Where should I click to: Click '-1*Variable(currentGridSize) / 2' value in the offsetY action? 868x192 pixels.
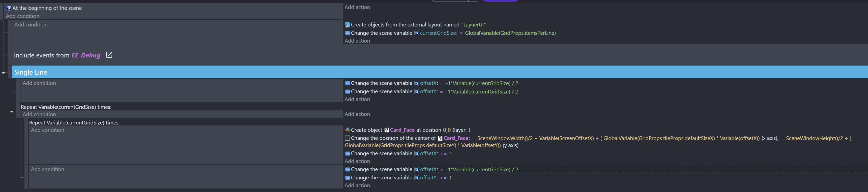[x=481, y=92]
